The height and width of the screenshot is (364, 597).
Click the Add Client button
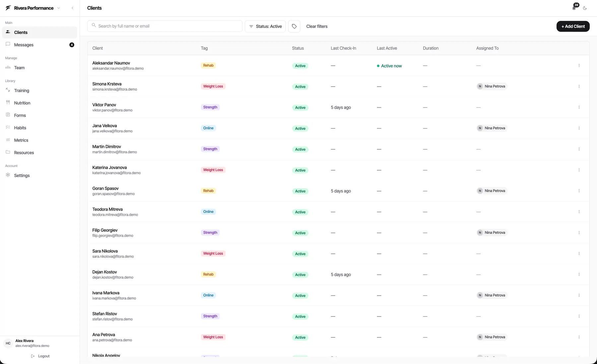point(573,26)
